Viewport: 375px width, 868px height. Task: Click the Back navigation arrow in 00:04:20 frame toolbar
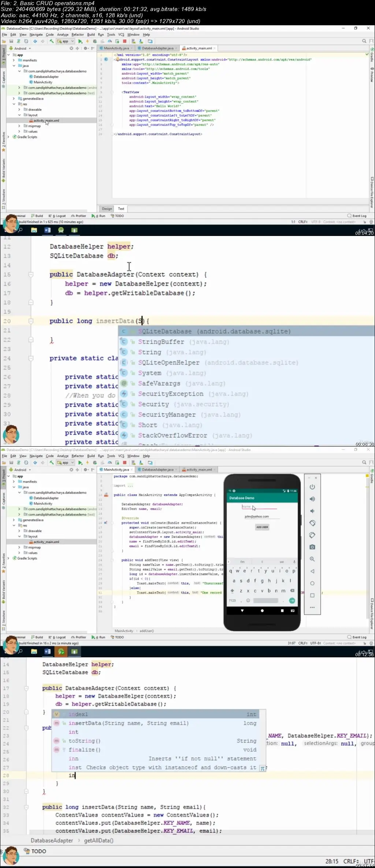tap(35, 41)
